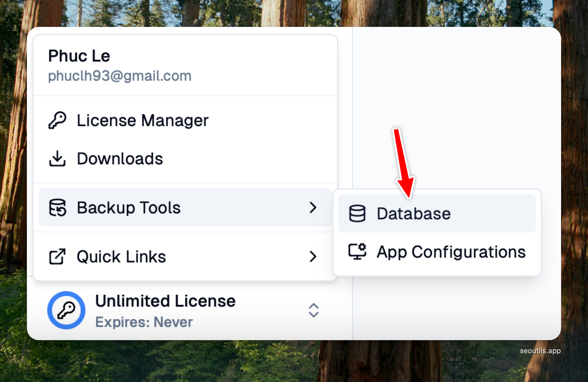This screenshot has height=382, width=588.
Task: Click the Expires: Never text
Action: click(144, 322)
